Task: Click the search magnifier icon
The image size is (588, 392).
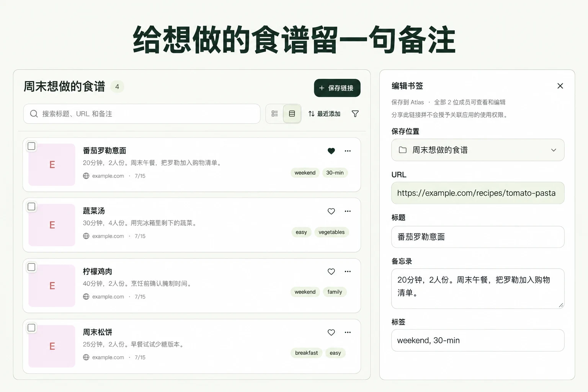Action: pos(34,114)
